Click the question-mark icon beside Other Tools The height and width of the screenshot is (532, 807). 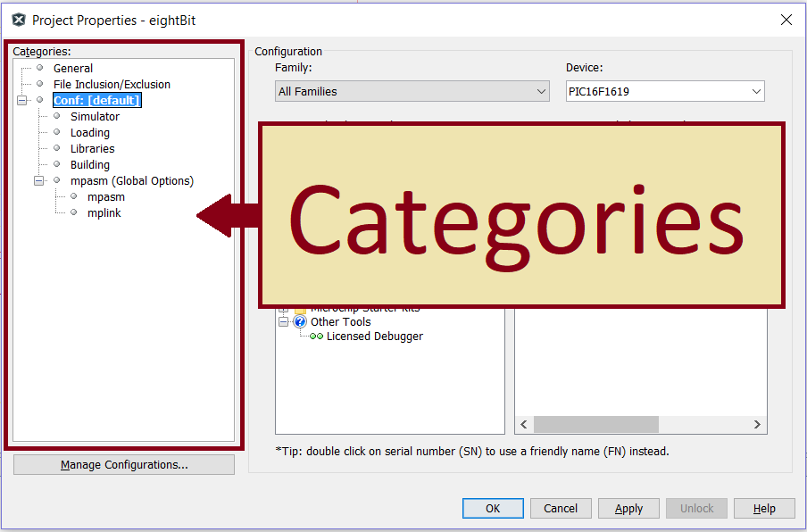click(299, 321)
